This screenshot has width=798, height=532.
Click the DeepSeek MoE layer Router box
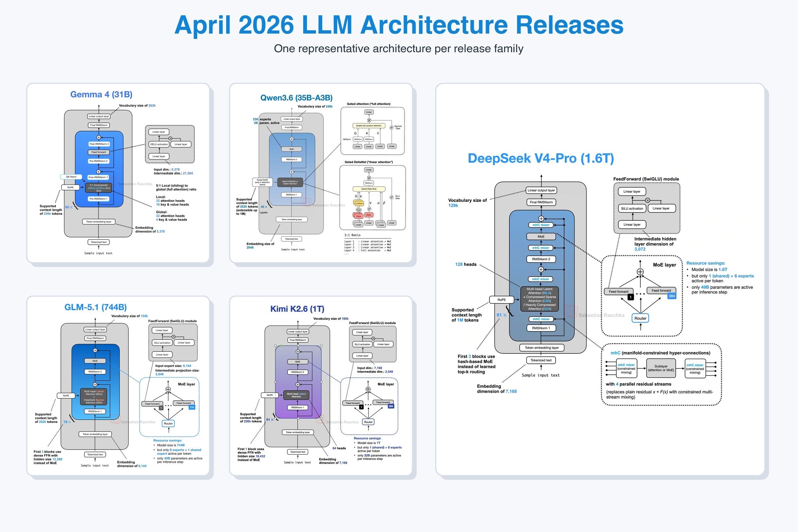click(x=640, y=318)
